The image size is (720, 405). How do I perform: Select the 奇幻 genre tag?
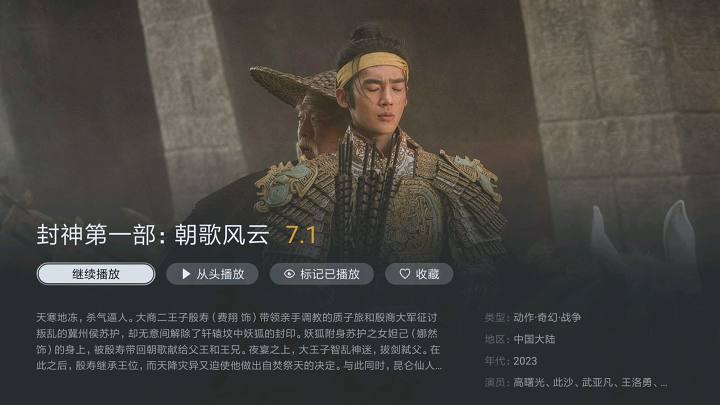[547, 317]
